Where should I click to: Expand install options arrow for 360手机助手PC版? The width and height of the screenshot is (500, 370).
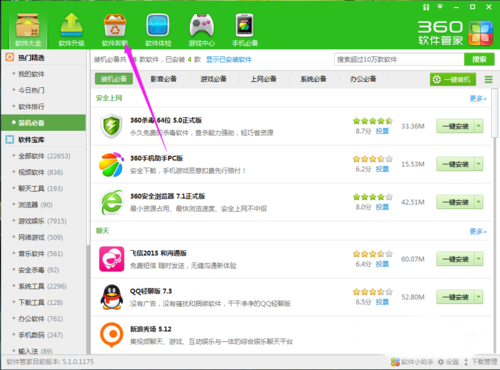tap(479, 164)
